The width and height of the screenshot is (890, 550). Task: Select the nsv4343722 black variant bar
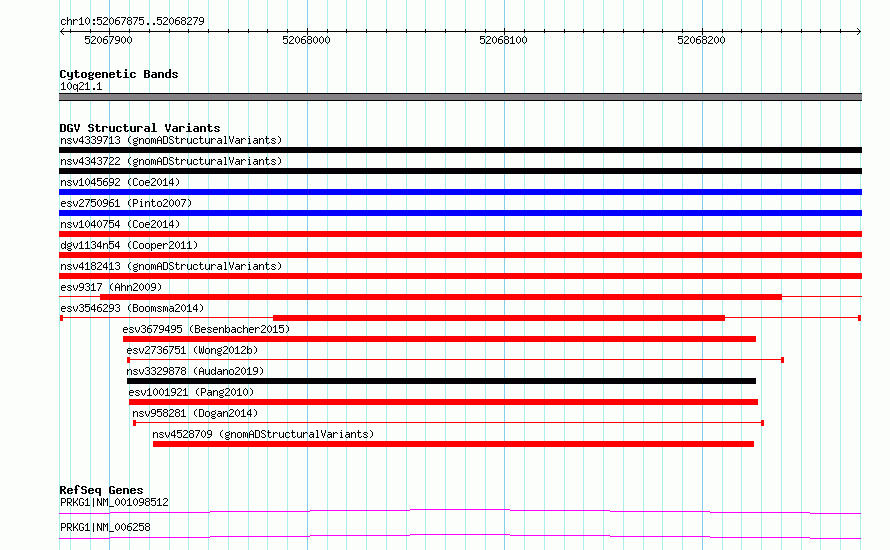pos(460,171)
